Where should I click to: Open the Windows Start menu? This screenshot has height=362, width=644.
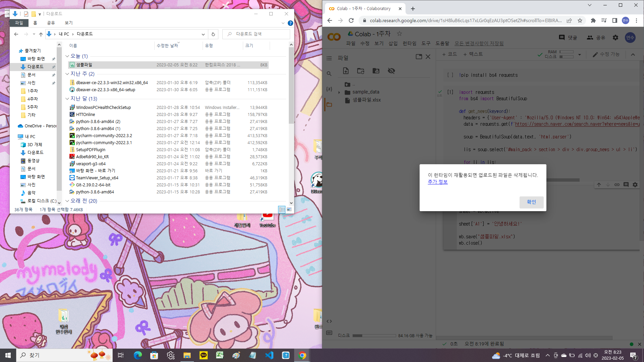click(x=8, y=355)
